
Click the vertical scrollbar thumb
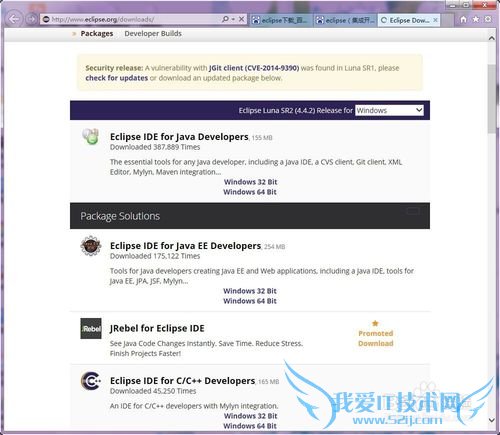(492, 99)
